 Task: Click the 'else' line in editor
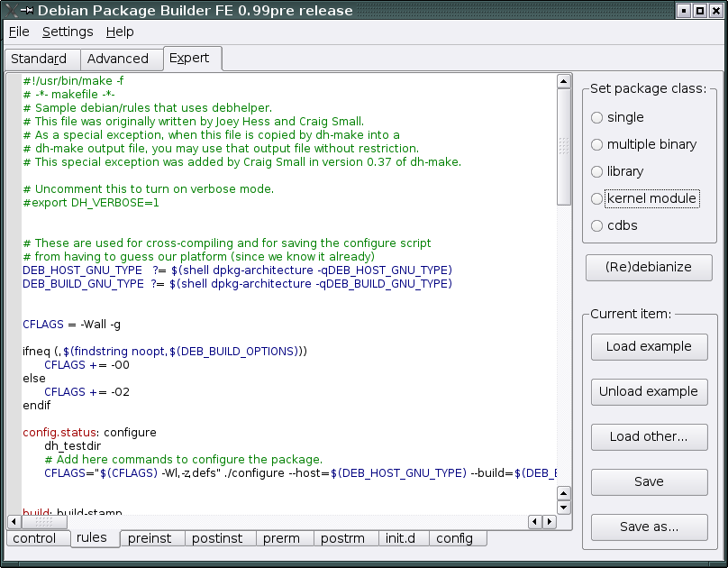pyautogui.click(x=34, y=379)
